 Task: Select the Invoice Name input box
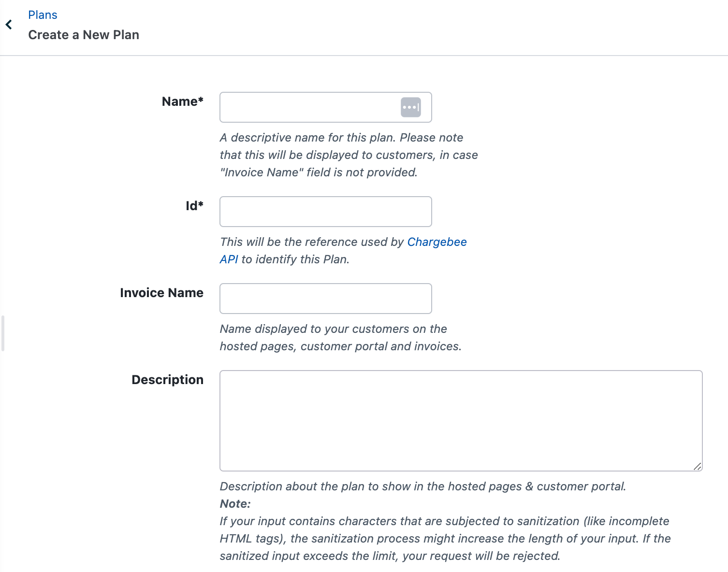pyautogui.click(x=325, y=299)
